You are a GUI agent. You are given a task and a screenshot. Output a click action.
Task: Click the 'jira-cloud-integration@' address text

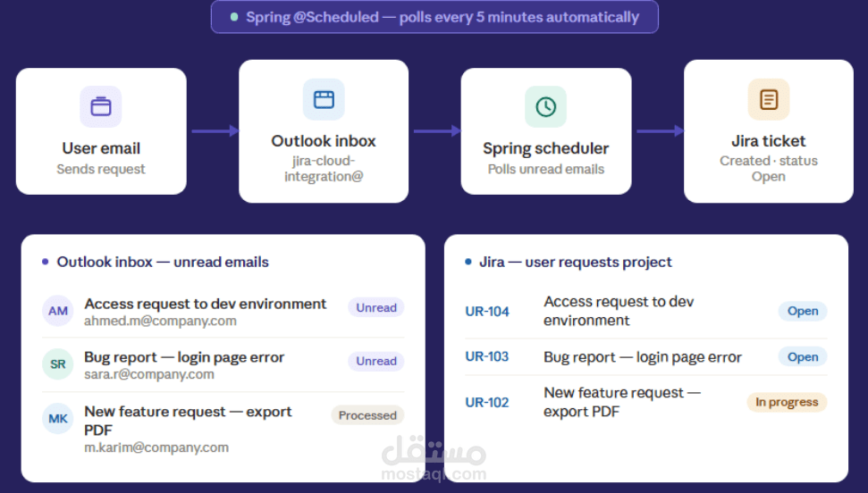[324, 168]
